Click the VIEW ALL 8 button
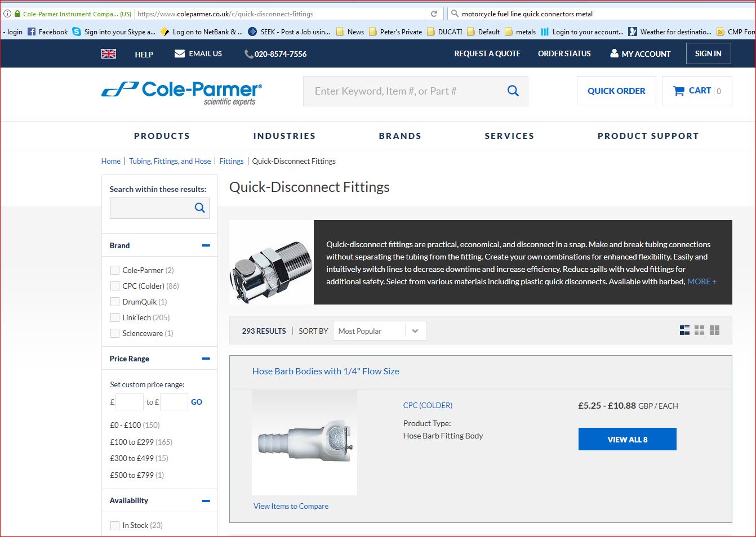This screenshot has height=537, width=756. click(627, 439)
